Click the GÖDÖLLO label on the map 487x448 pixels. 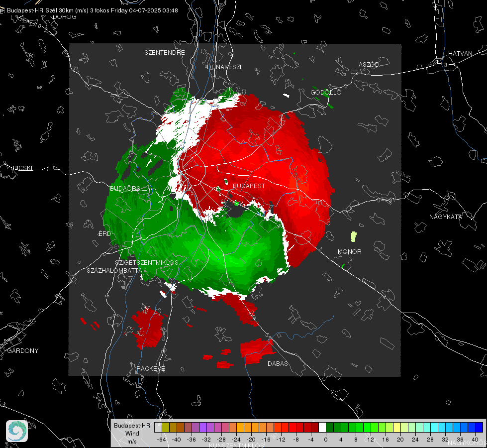(326, 92)
